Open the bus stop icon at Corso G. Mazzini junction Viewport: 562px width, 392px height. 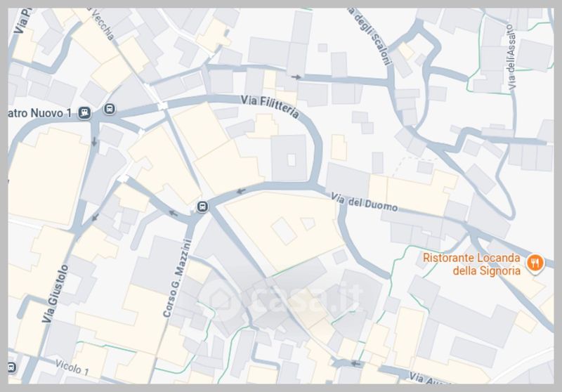click(202, 207)
